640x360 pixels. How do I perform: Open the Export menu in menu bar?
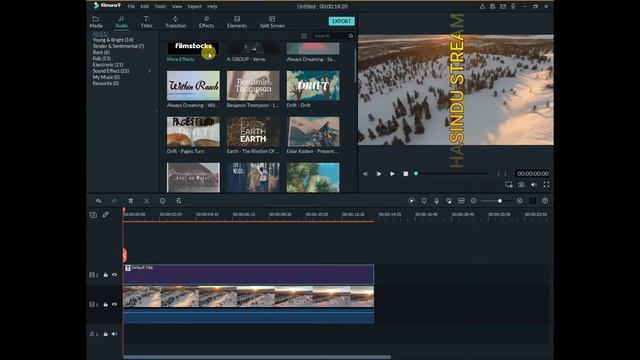194,7
